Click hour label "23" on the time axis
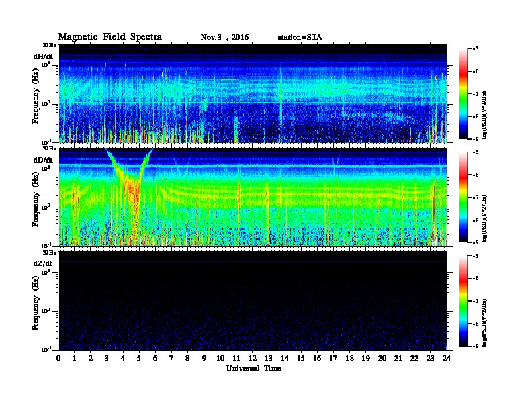The image size is (532, 411). click(431, 359)
